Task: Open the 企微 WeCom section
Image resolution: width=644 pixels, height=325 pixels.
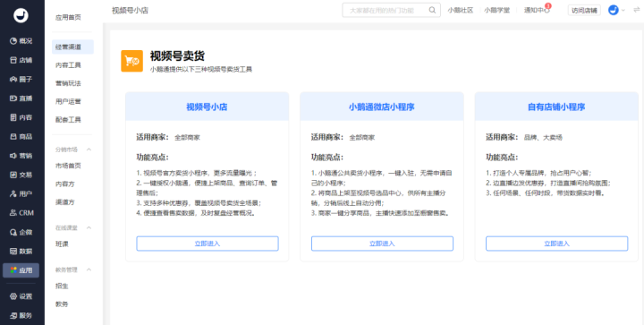Action: pyautogui.click(x=21, y=232)
